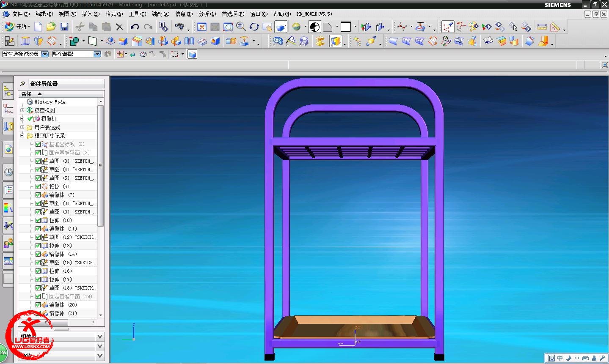
Task: Expand the 摄像机 tree node
Action: pos(22,119)
